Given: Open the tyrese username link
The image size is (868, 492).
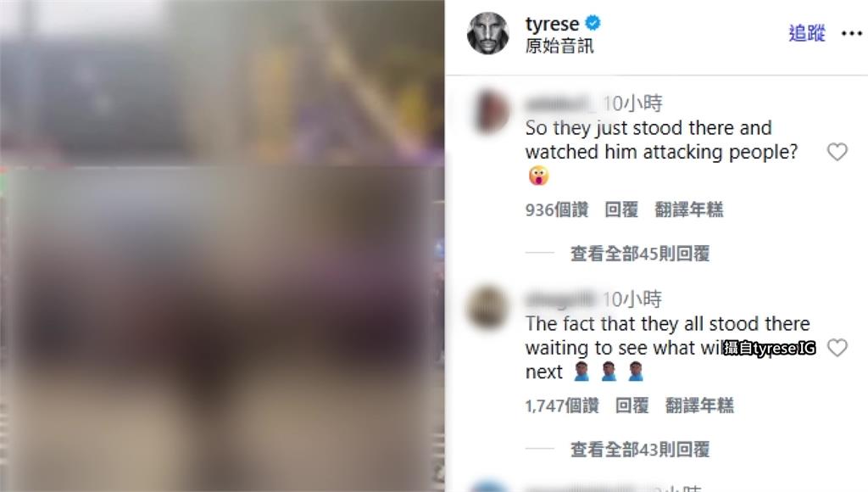Looking at the screenshot, I should click(552, 24).
